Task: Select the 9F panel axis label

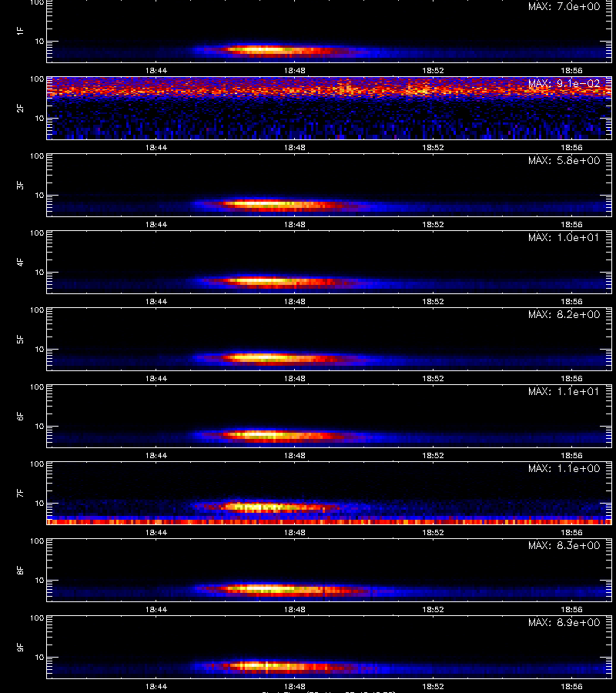Action: pyautogui.click(x=20, y=647)
